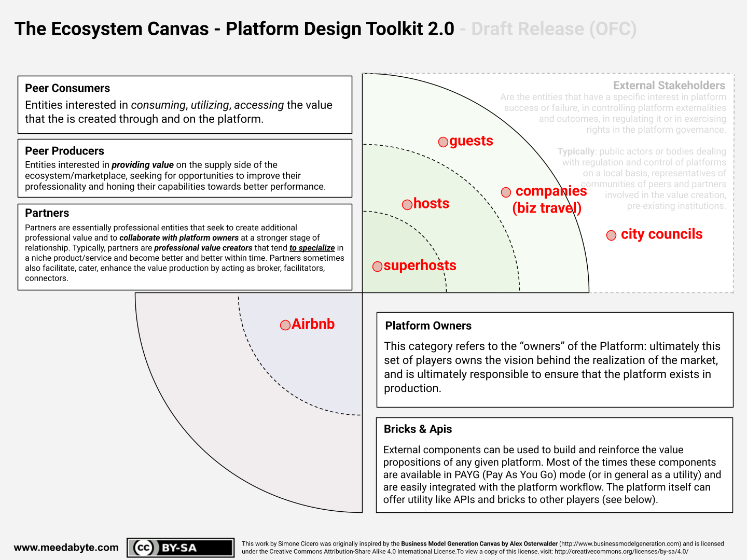The width and height of the screenshot is (747, 560).
Task: Click 'collaborate with platform owners' bold text
Action: tap(179, 238)
